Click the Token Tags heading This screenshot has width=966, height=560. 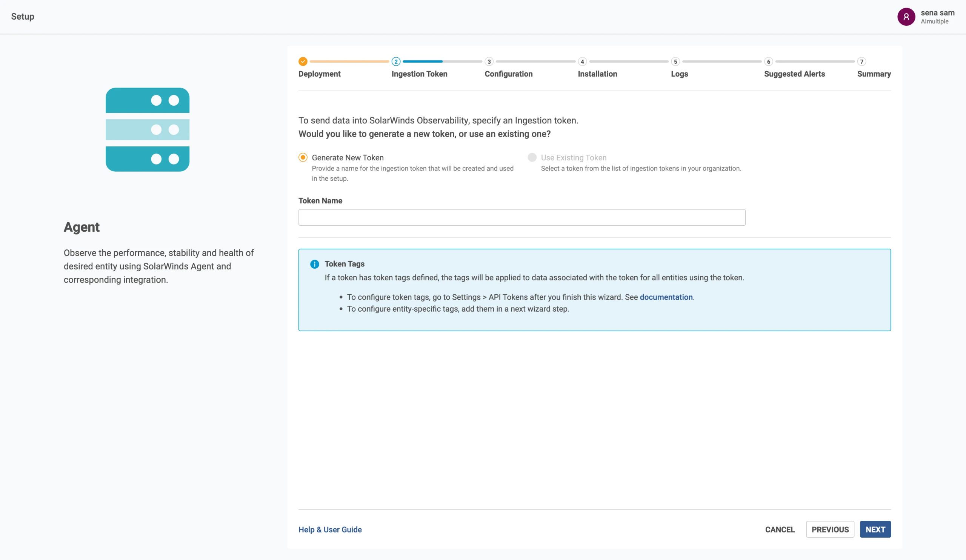coord(344,264)
